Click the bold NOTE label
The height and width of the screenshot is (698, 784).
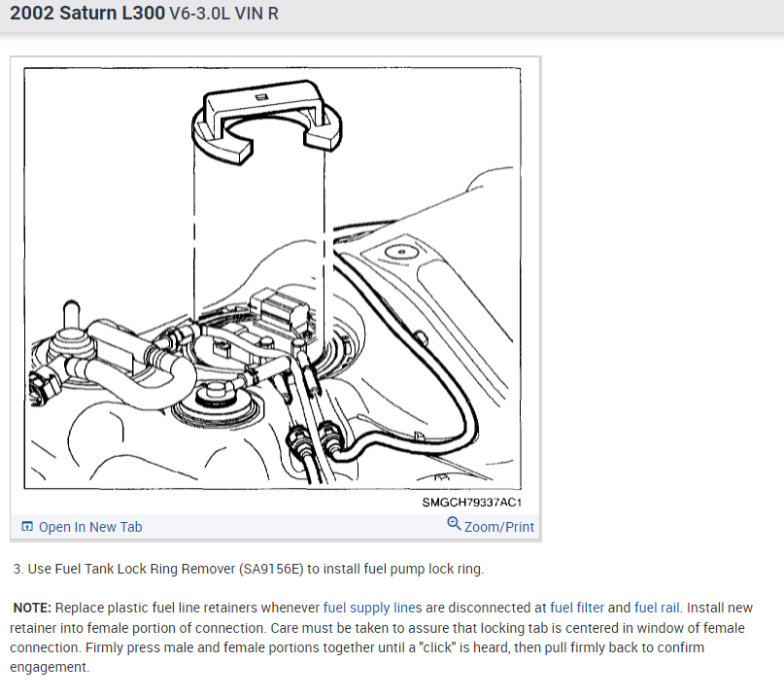point(32,608)
